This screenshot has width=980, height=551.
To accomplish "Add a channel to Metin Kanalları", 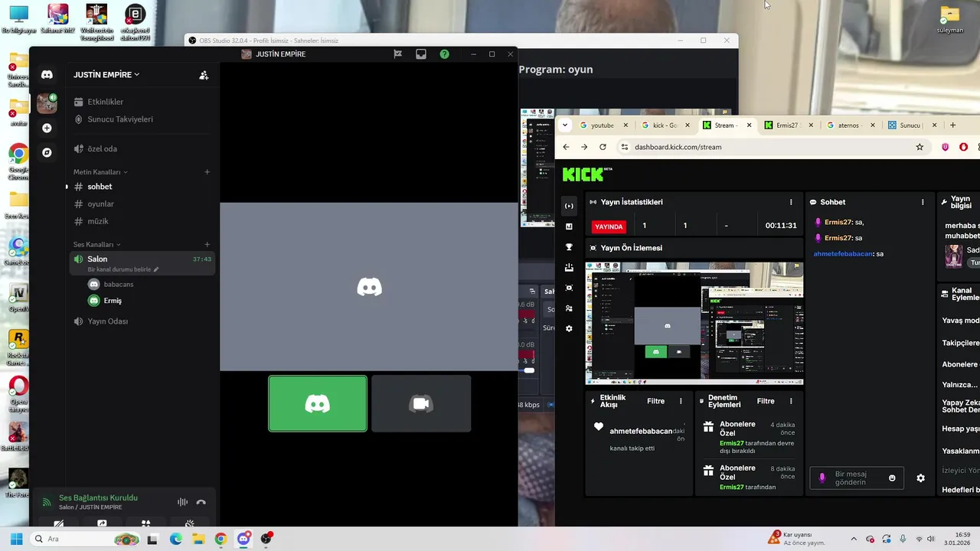I will pos(207,172).
